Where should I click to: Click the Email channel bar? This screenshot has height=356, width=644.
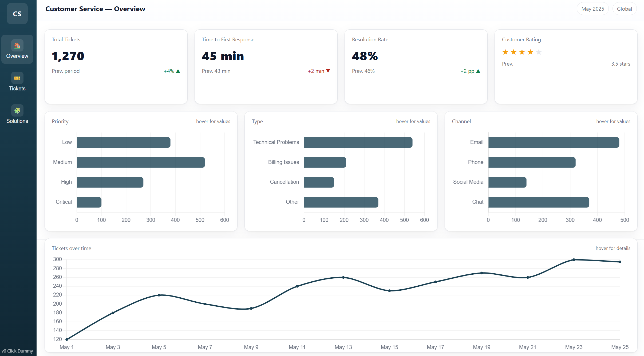coord(554,142)
